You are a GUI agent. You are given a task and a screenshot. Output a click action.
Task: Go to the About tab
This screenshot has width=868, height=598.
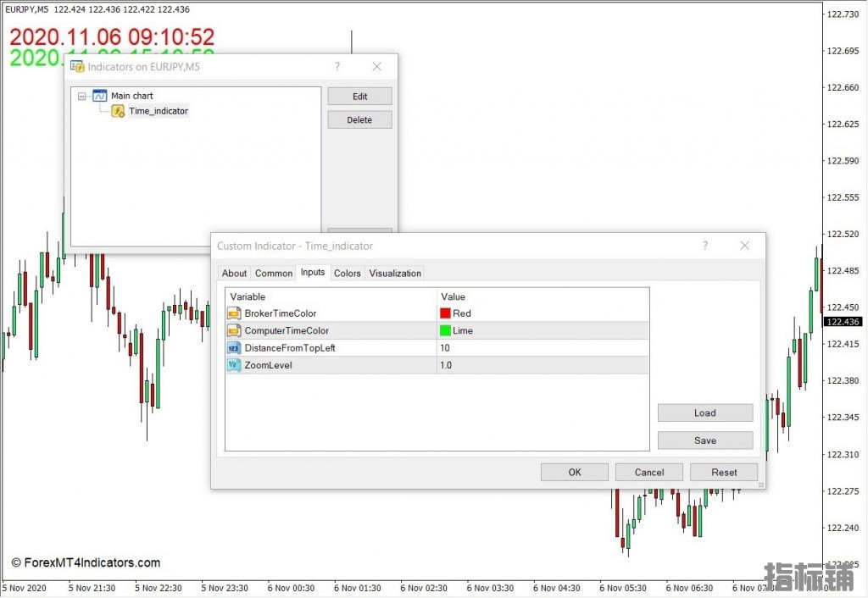[x=234, y=273]
